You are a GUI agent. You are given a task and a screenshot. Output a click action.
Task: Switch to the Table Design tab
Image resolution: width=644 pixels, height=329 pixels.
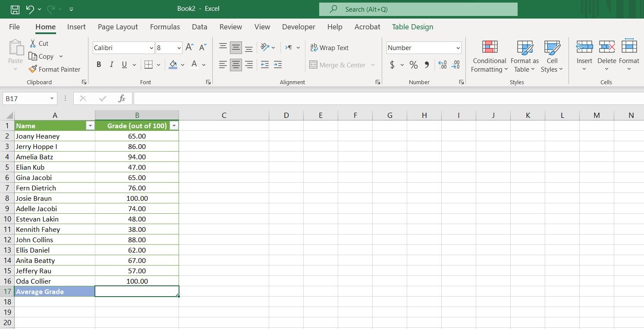pos(412,27)
